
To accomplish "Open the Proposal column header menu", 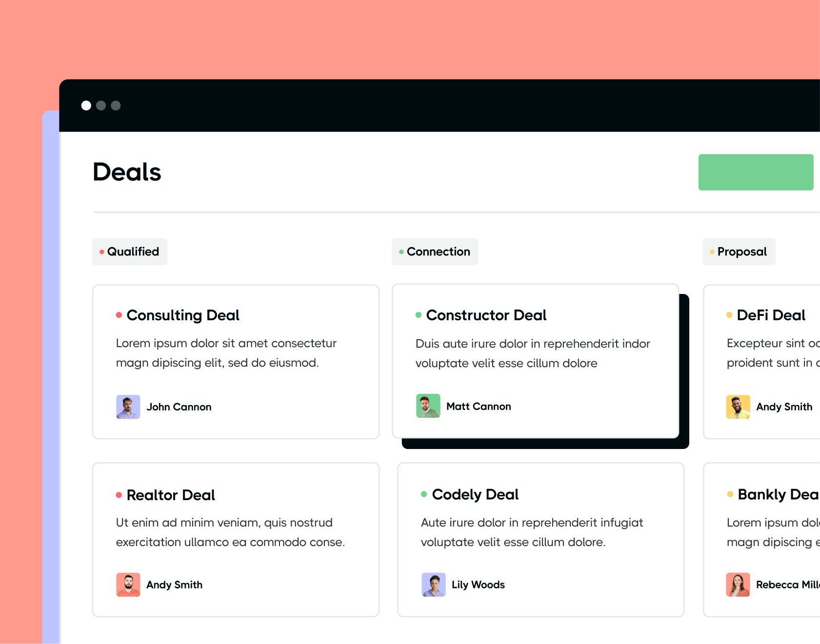I will coord(739,252).
